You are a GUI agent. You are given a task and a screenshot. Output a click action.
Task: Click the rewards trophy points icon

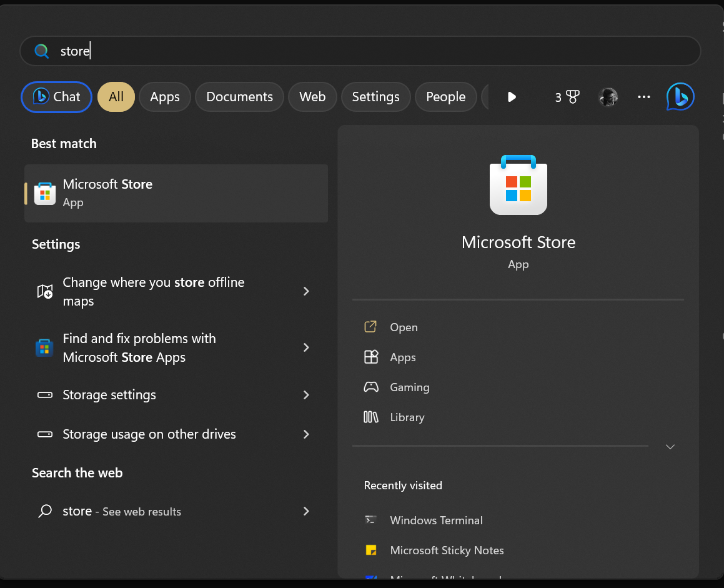point(567,97)
